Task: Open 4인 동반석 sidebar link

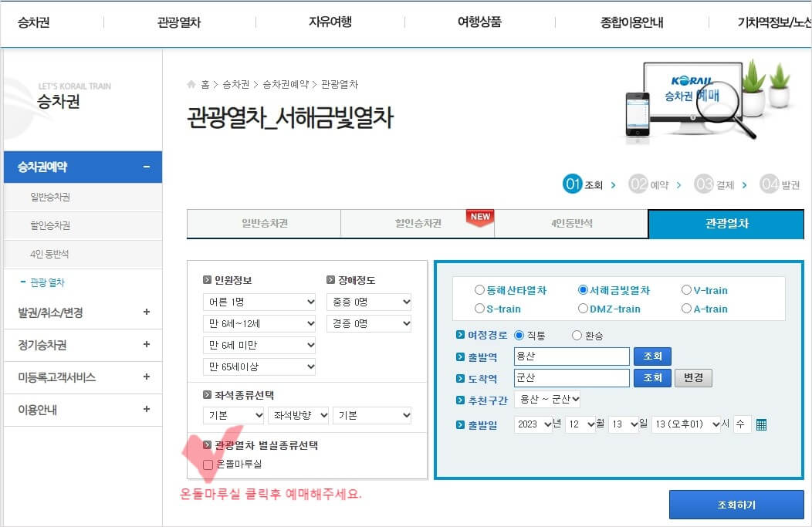Action: pos(49,254)
